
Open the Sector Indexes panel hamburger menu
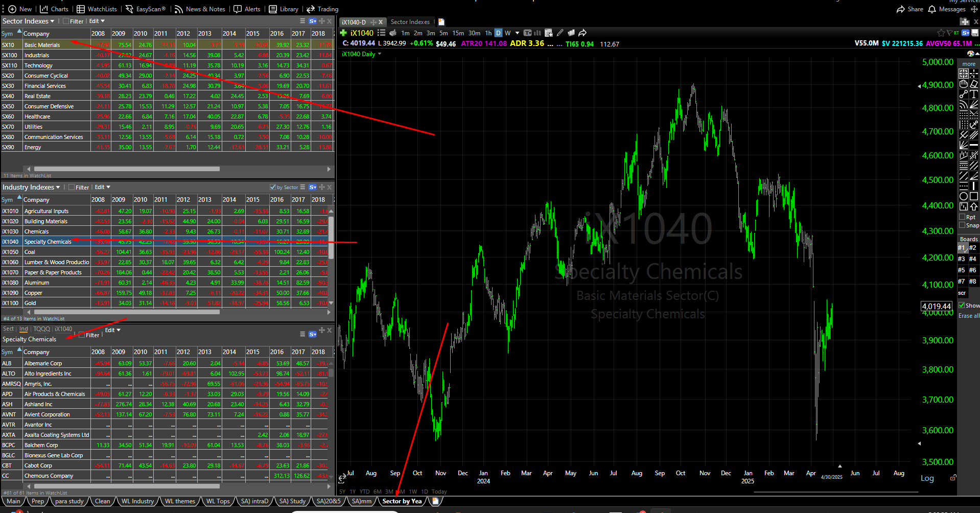pyautogui.click(x=302, y=21)
